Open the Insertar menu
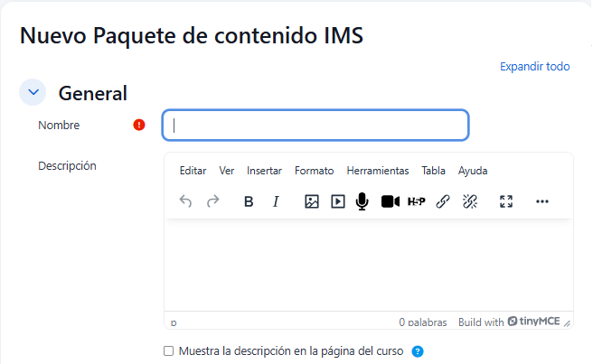Screen dimensions: 593x364 (264, 171)
